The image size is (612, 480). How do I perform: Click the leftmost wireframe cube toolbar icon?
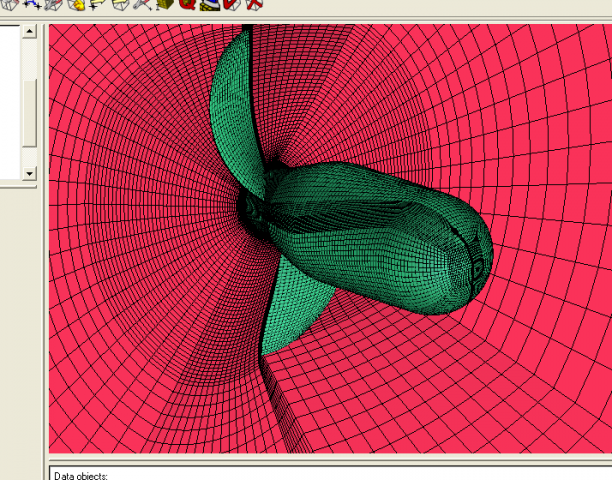(x=8, y=4)
